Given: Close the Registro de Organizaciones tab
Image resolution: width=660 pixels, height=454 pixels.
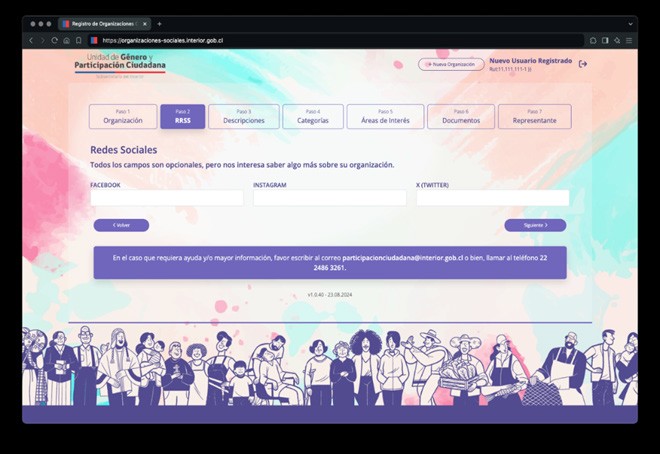Looking at the screenshot, I should coord(145,24).
